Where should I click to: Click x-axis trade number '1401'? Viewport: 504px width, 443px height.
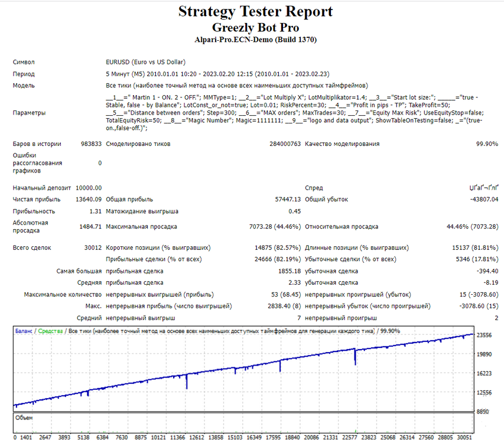(26, 438)
